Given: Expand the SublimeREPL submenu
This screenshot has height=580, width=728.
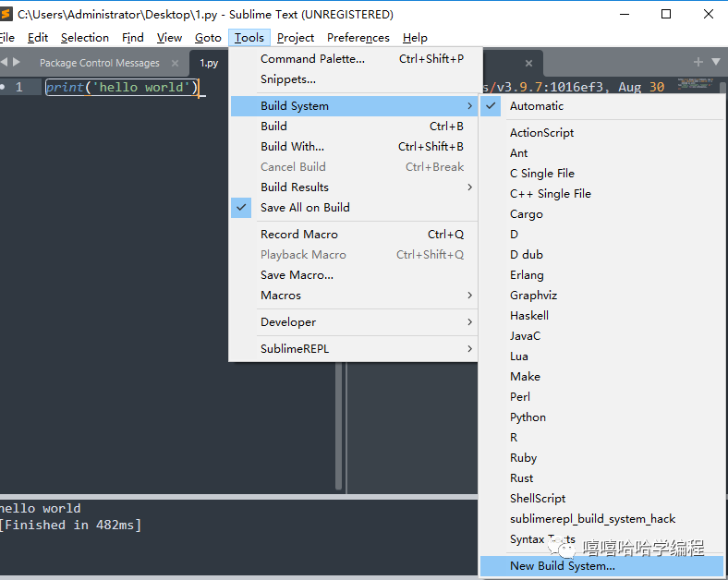Looking at the screenshot, I should click(353, 348).
